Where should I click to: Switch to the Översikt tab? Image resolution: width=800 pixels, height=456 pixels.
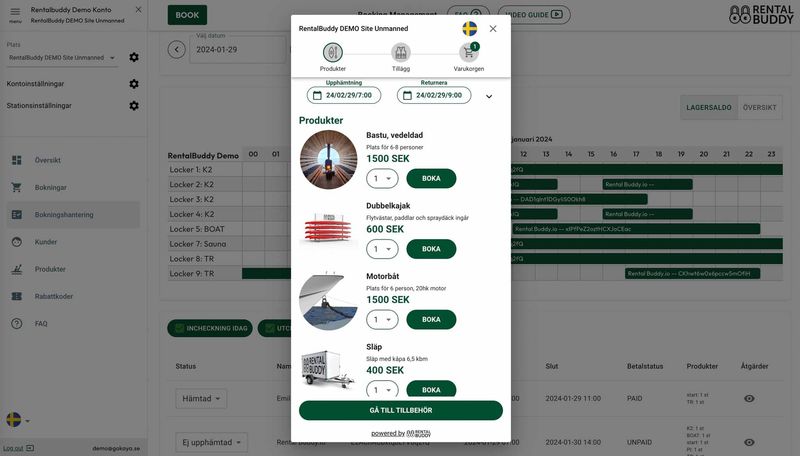click(x=759, y=108)
